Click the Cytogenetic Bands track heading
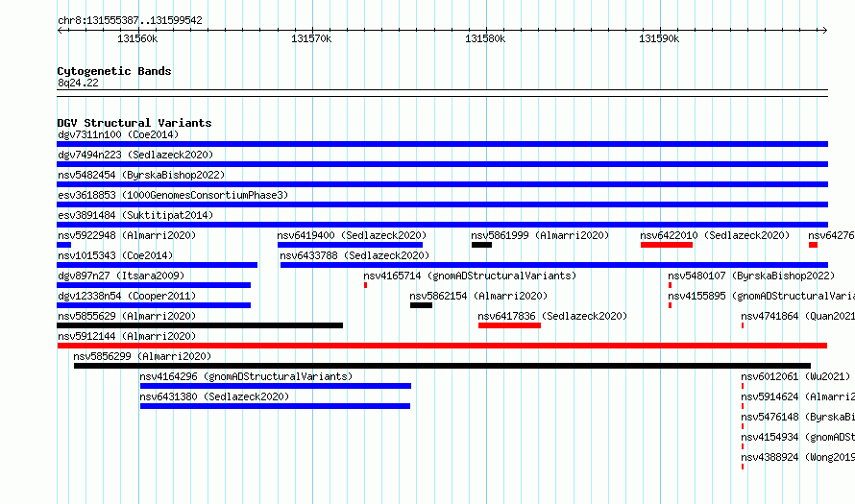Viewport: 855px width, 504px height. point(114,71)
